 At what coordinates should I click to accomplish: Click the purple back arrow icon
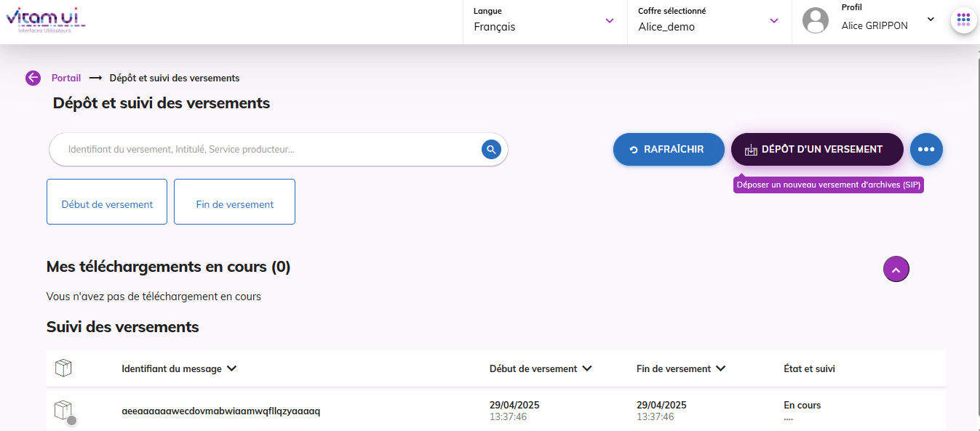(33, 78)
